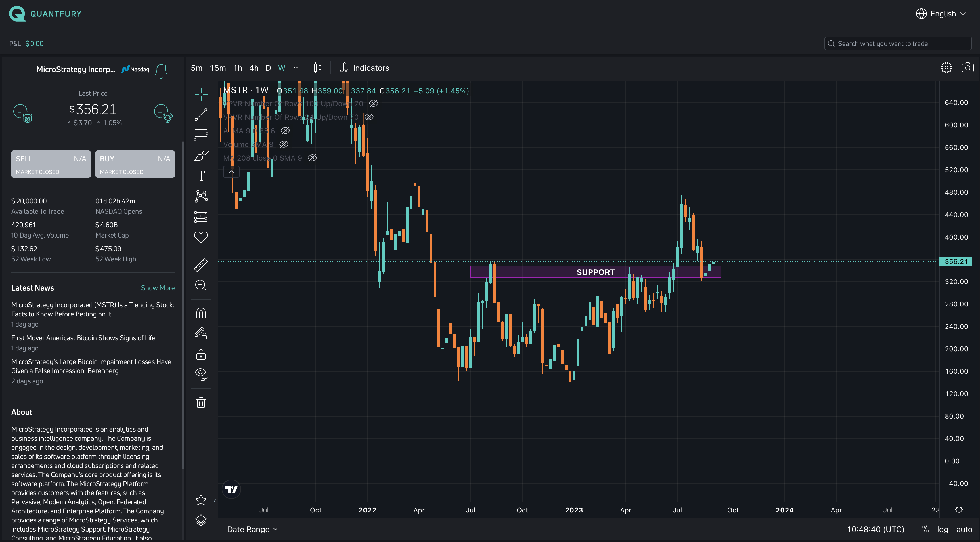Hide all drawings with eye tool
Screen dimensions: 980x542
pos(201,374)
